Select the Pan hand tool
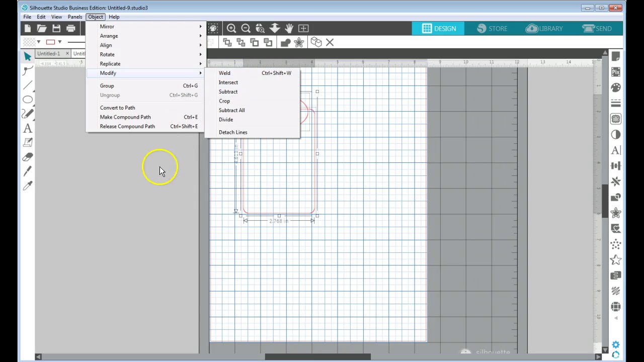Image resolution: width=644 pixels, height=362 pixels. (x=289, y=29)
